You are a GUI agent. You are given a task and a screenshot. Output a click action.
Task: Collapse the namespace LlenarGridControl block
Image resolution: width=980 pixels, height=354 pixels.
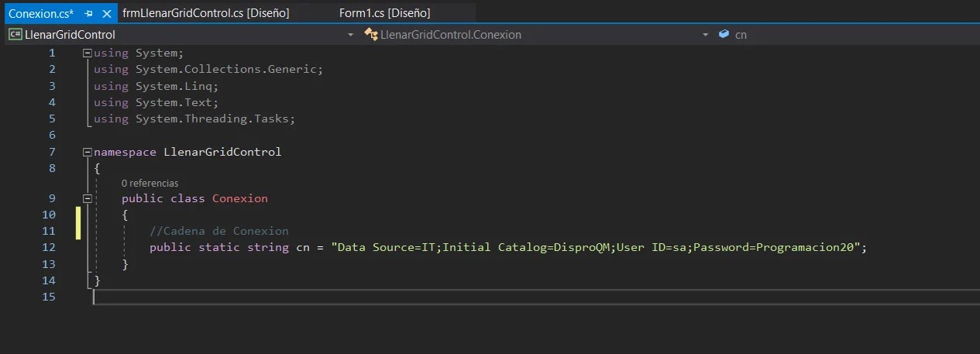(87, 152)
